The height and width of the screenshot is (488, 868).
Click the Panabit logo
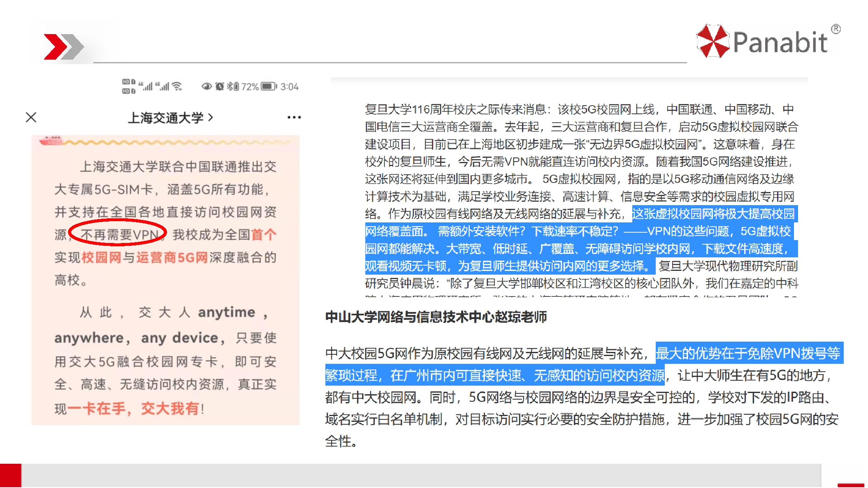(768, 42)
